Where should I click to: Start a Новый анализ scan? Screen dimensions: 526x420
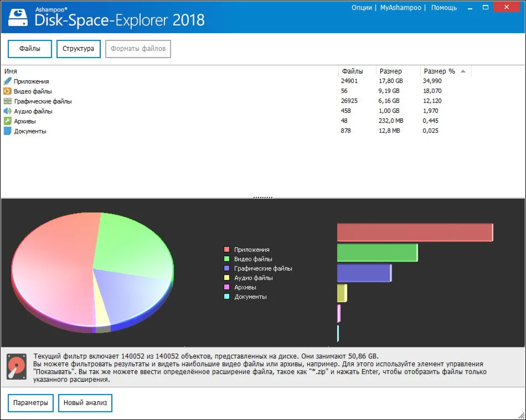85,403
